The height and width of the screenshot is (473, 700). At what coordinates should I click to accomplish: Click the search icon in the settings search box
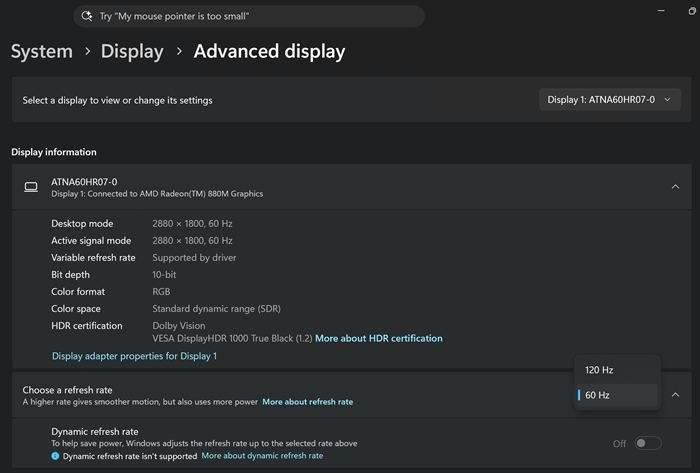click(x=87, y=16)
